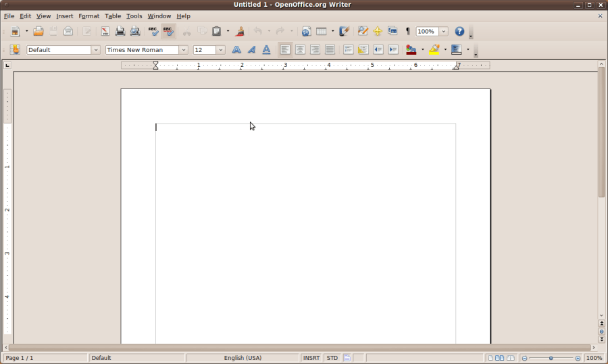Open the Gallery icon

tap(392, 31)
